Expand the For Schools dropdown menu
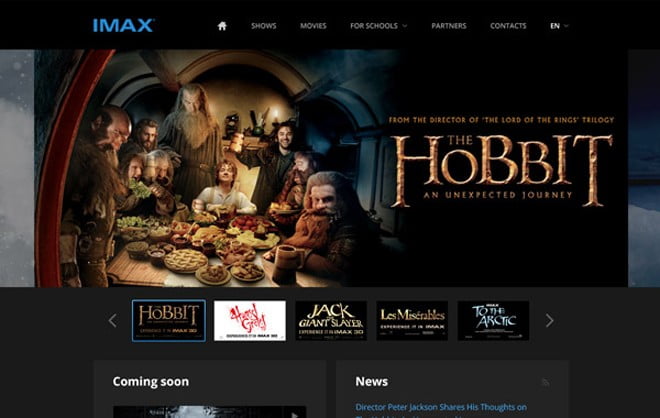The image size is (660, 418). (x=378, y=26)
